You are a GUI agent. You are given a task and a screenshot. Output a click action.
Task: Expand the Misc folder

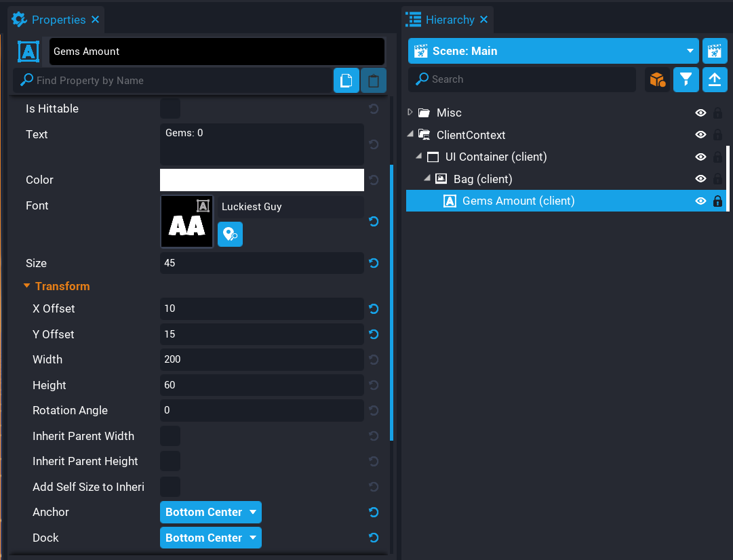[410, 113]
